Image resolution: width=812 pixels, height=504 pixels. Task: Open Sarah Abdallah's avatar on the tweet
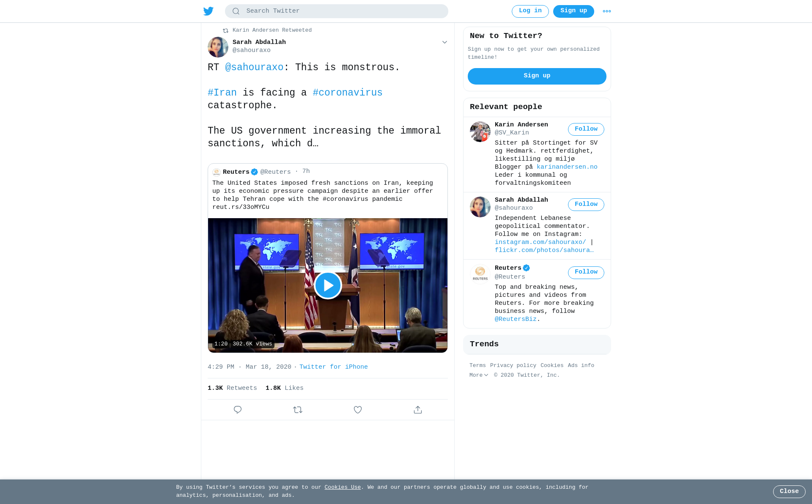218,47
